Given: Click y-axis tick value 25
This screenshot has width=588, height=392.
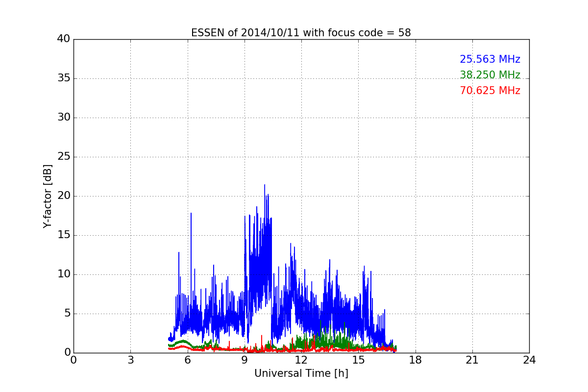Looking at the screenshot, I should [x=64, y=157].
